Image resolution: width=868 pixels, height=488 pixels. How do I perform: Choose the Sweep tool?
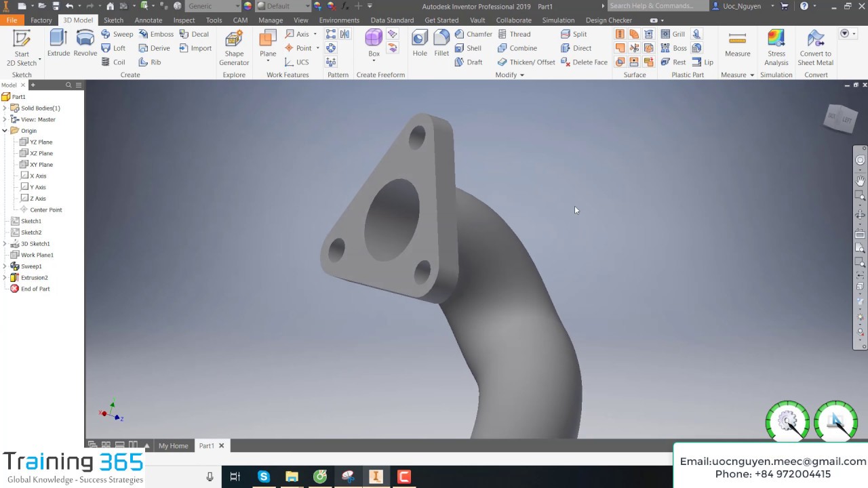(117, 34)
